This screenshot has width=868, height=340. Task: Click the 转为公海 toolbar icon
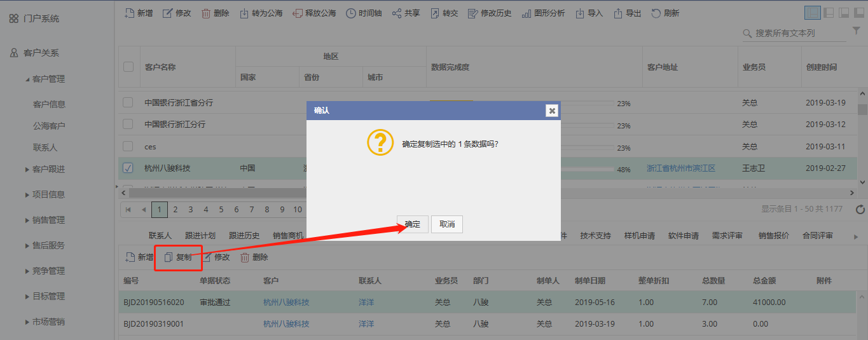point(244,13)
